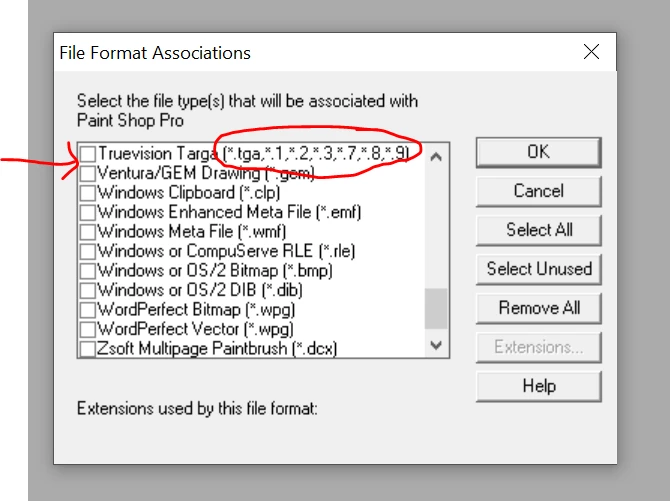Select 'Windows or OS/2 DIB (*.dib)' text
670x501 pixels.
(x=200, y=290)
